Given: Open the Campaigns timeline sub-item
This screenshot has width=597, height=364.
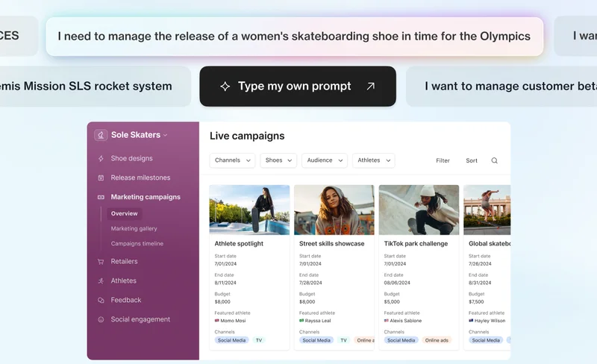Looking at the screenshot, I should coord(137,244).
